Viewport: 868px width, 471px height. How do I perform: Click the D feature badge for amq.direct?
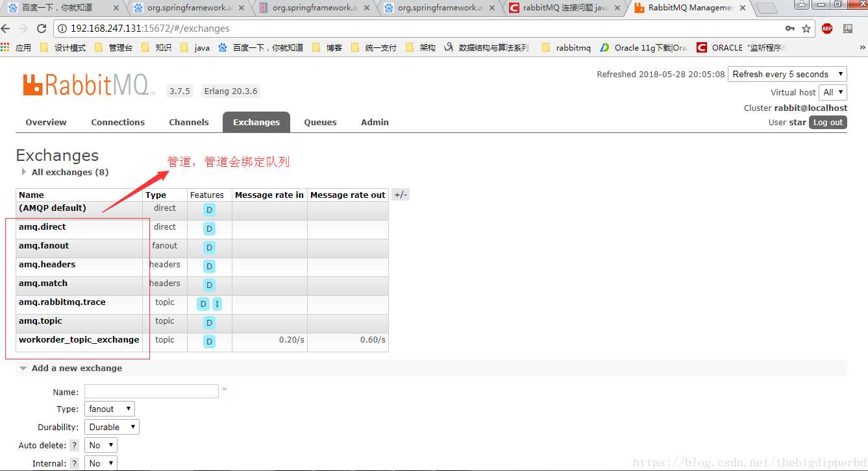[209, 228]
